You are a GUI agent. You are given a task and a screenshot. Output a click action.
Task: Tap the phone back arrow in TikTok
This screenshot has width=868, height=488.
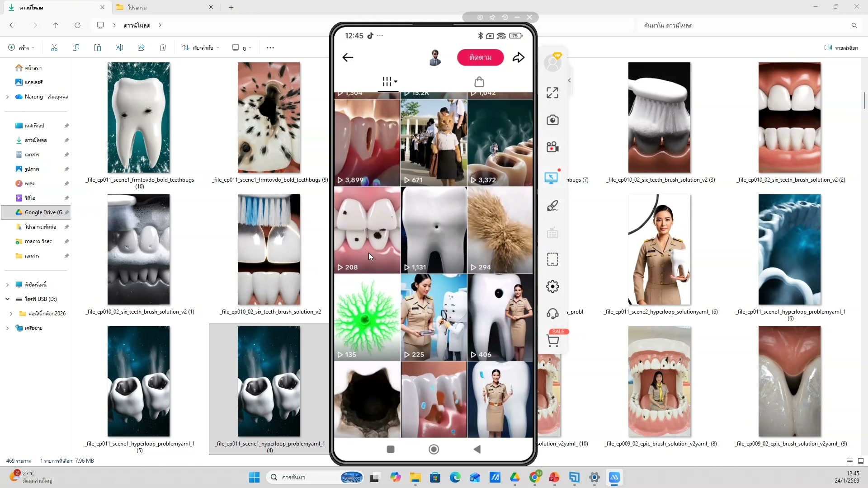coord(348,57)
